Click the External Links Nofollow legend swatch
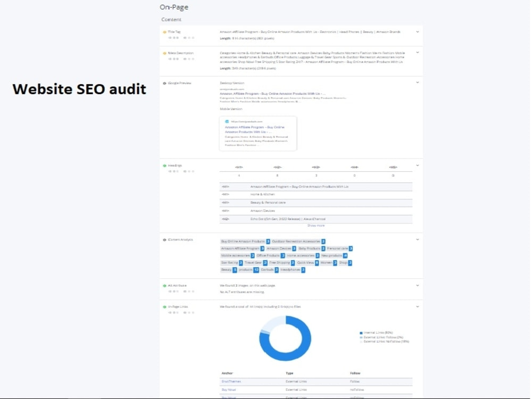The height and width of the screenshot is (399, 532). (x=362, y=342)
